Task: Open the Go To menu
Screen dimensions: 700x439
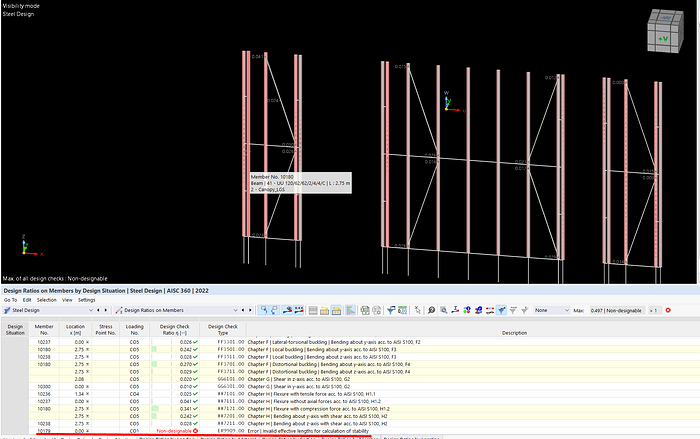Action: [x=10, y=300]
